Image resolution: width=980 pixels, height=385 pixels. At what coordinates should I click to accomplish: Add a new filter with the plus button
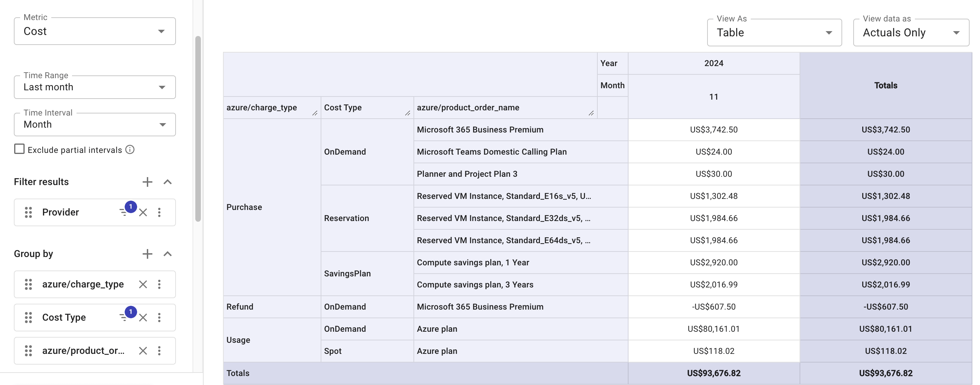click(148, 182)
